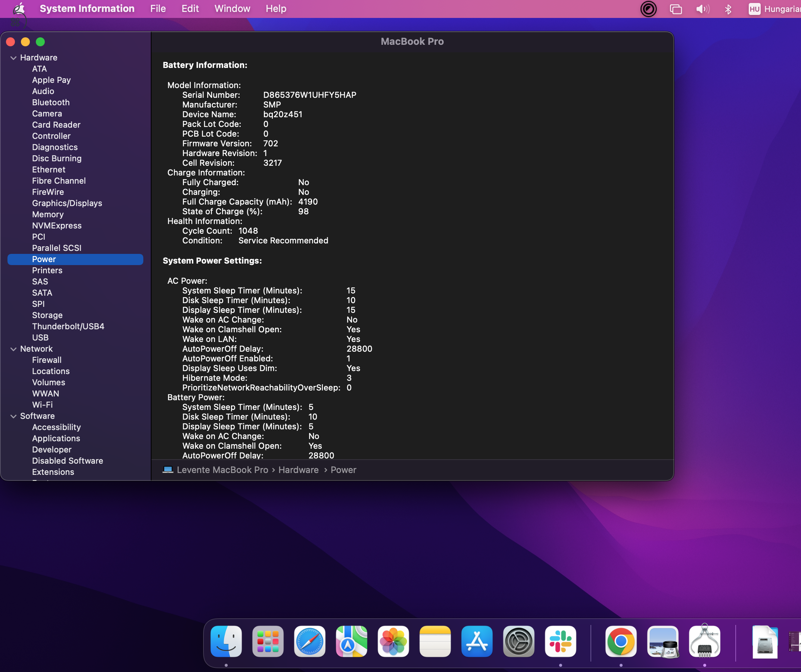Viewport: 801px width, 672px height.
Task: Select Wi-Fi under Network
Action: (42, 405)
